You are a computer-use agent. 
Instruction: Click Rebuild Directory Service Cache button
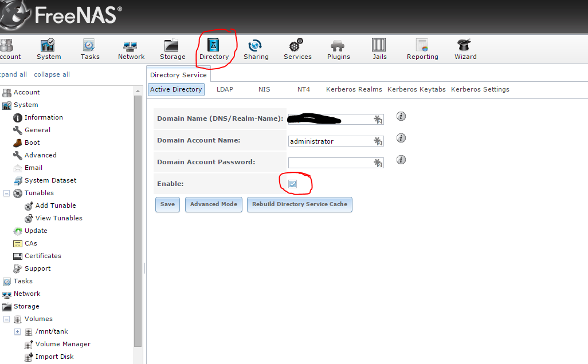pyautogui.click(x=300, y=204)
